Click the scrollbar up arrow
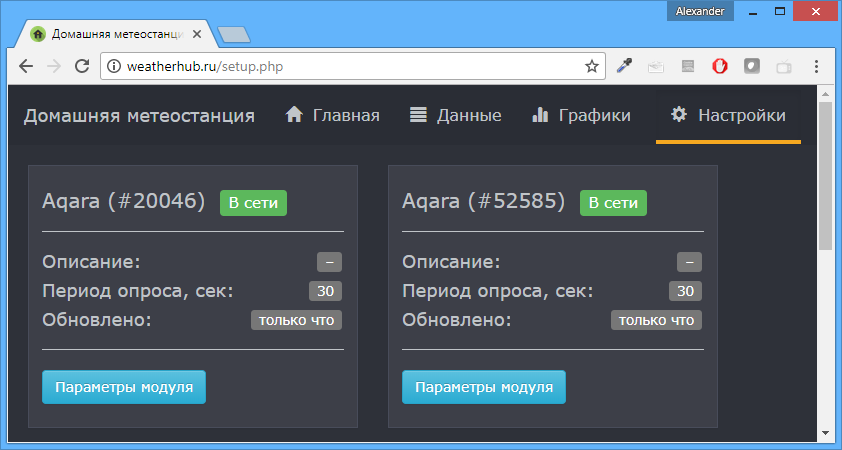This screenshot has height=450, width=842. [x=825, y=94]
